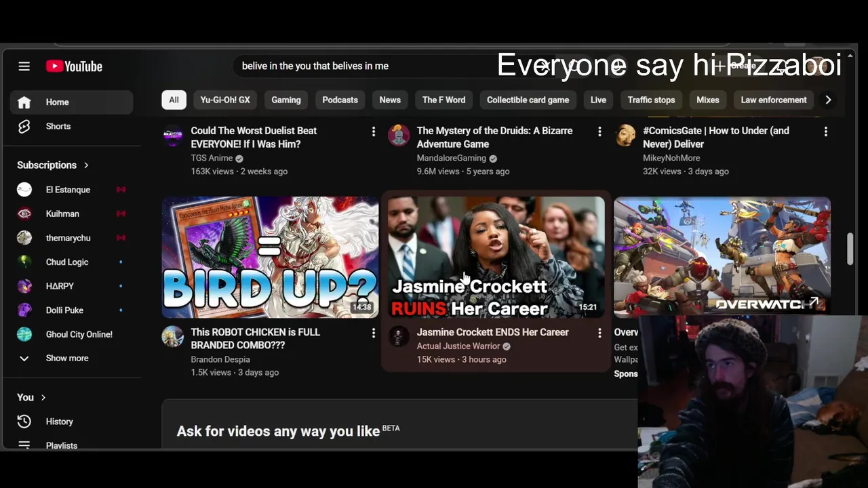This screenshot has width=868, height=488.
Task: Click Brandon Despia channel avatar
Action: [173, 336]
